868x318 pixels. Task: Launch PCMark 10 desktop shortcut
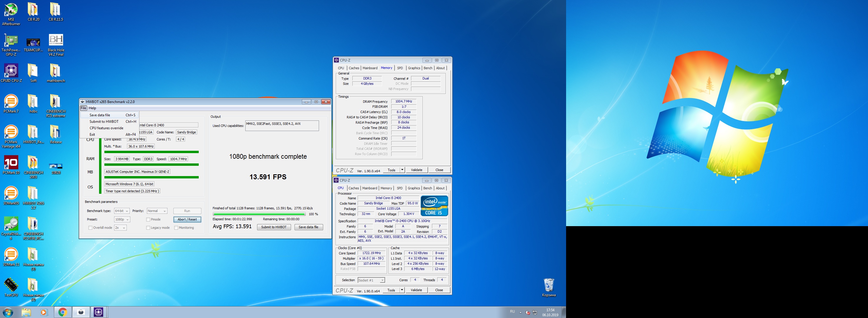pos(11,165)
